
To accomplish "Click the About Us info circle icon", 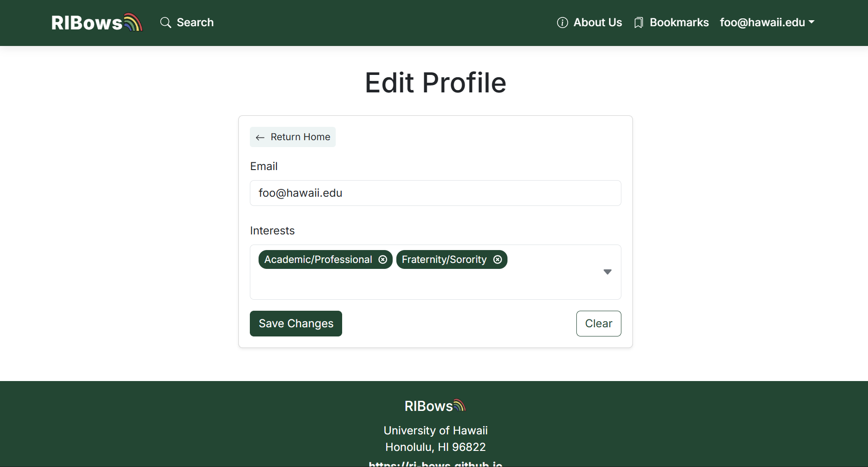I will pyautogui.click(x=562, y=23).
